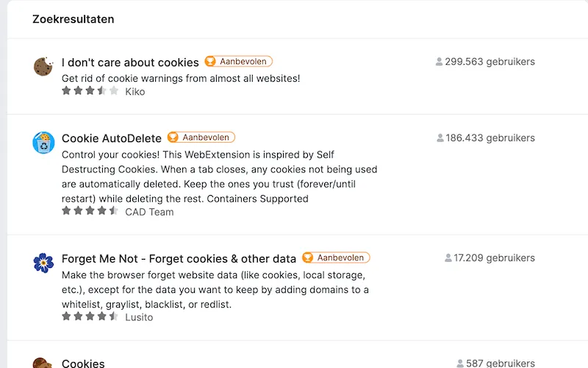Click the Cookies extension icon at bottom
Screen dimensions: 588x368
click(43, 363)
